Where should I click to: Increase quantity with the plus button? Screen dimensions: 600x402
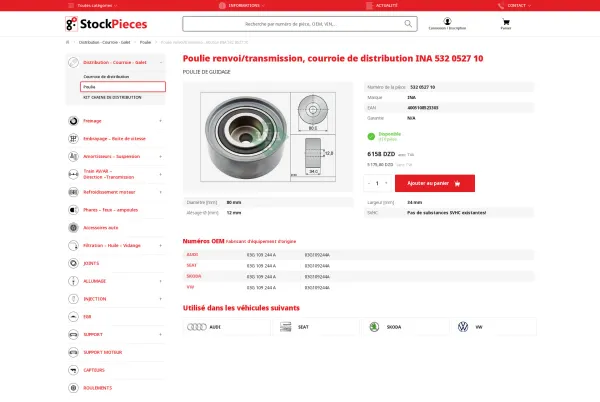tap(386, 183)
